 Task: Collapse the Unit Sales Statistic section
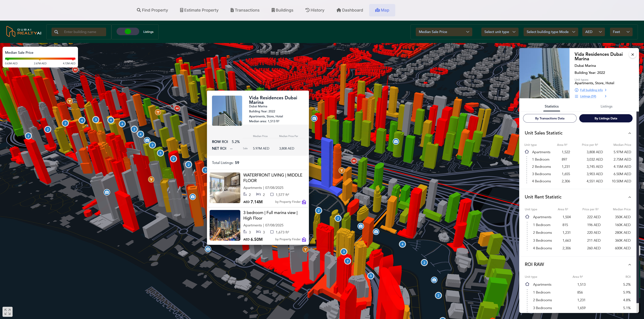pyautogui.click(x=630, y=133)
